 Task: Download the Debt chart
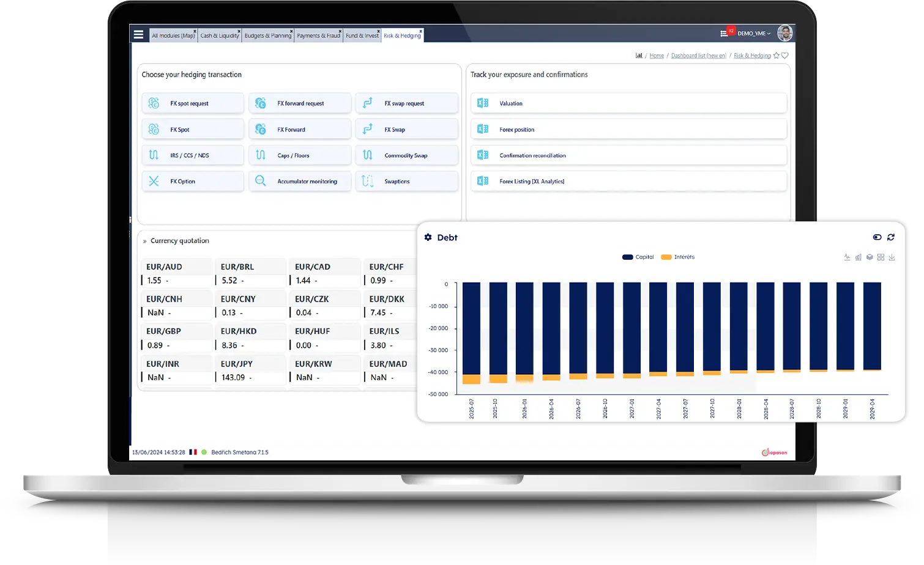point(892,257)
